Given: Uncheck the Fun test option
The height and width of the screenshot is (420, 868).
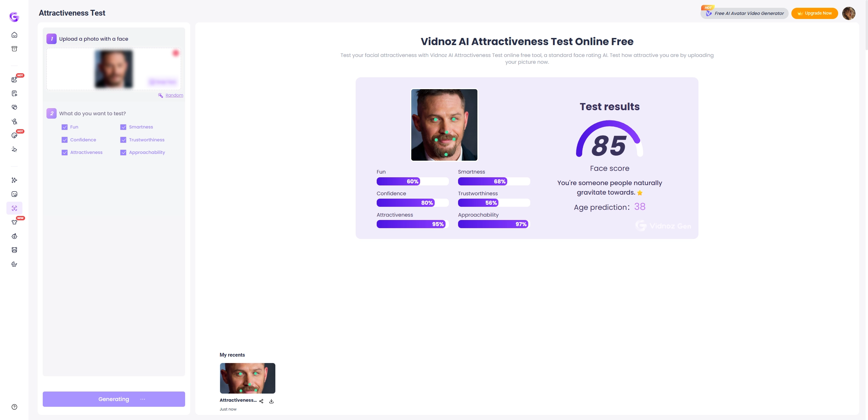Looking at the screenshot, I should (x=64, y=127).
